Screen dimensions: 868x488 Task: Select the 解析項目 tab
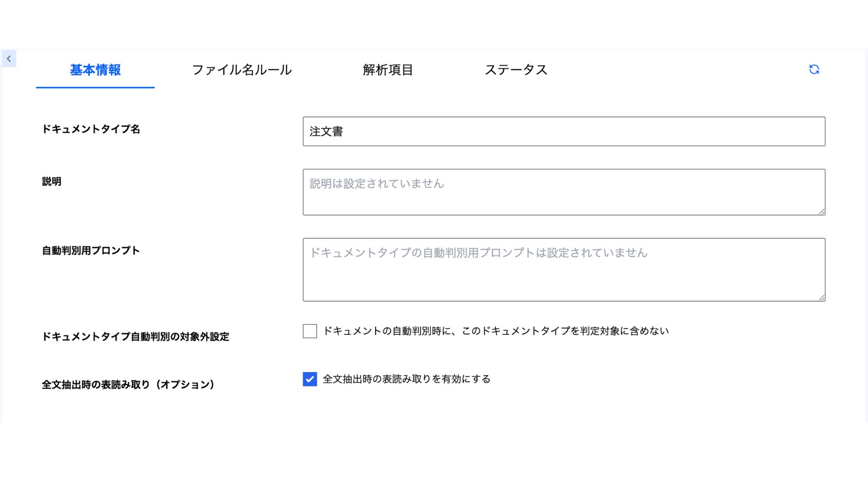(x=388, y=70)
